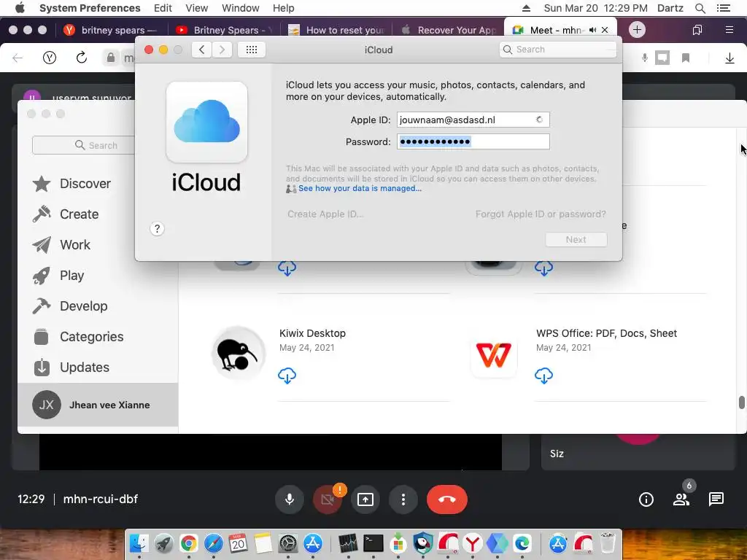Click the bookmark icon in the browser toolbar
747x560 pixels.
tap(686, 58)
